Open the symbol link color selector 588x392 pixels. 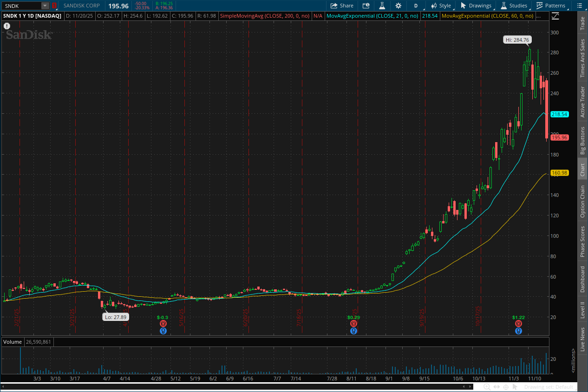tap(54, 6)
